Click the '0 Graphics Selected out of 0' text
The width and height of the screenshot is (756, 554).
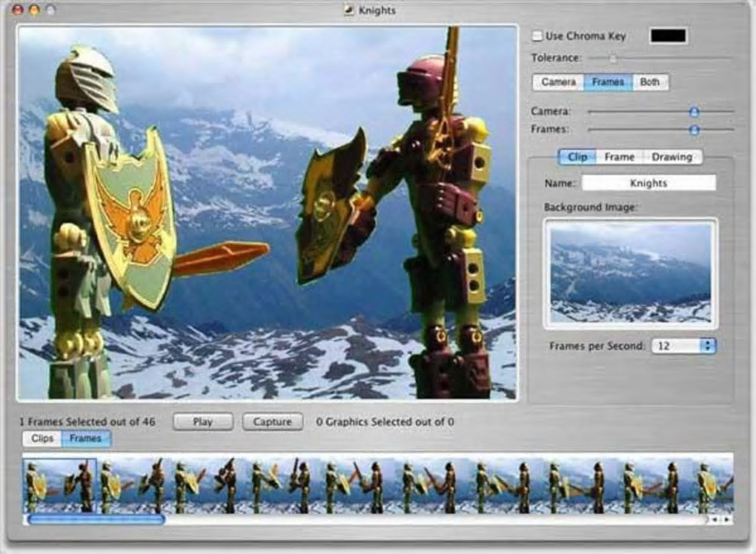(x=385, y=422)
